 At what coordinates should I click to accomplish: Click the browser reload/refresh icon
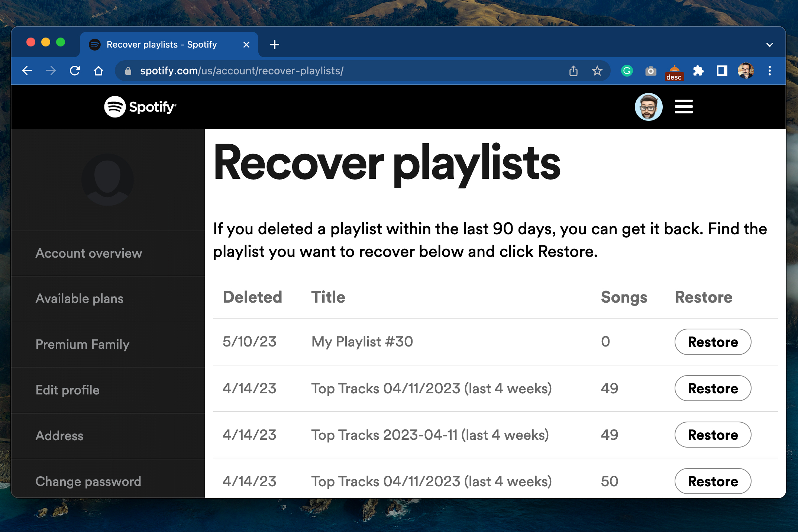click(75, 71)
